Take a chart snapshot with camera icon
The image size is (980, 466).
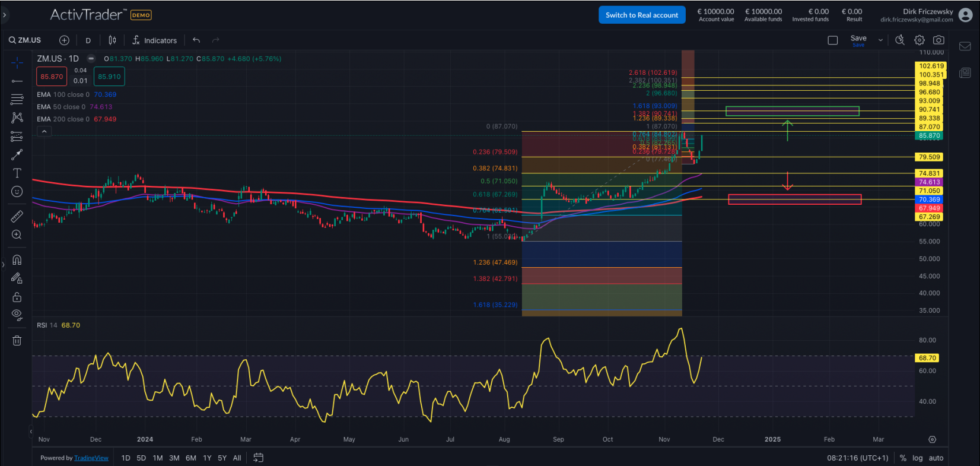click(938, 40)
